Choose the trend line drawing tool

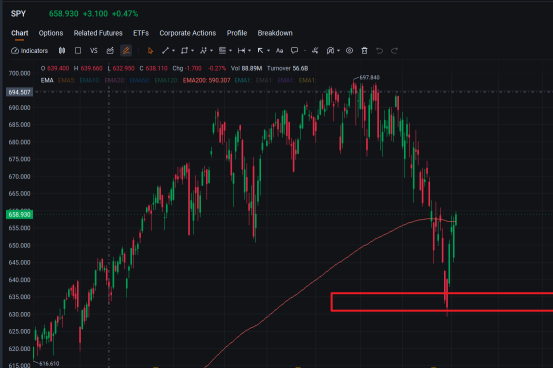(x=165, y=51)
